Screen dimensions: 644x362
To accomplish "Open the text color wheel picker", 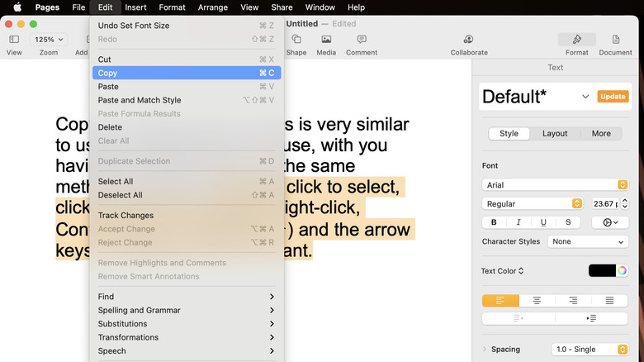I will pos(622,270).
